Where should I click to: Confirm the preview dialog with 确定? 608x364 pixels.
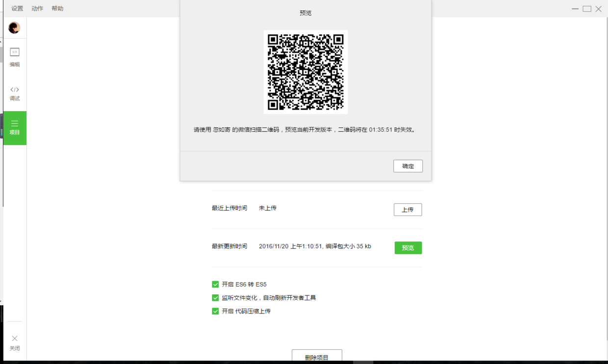click(x=408, y=166)
